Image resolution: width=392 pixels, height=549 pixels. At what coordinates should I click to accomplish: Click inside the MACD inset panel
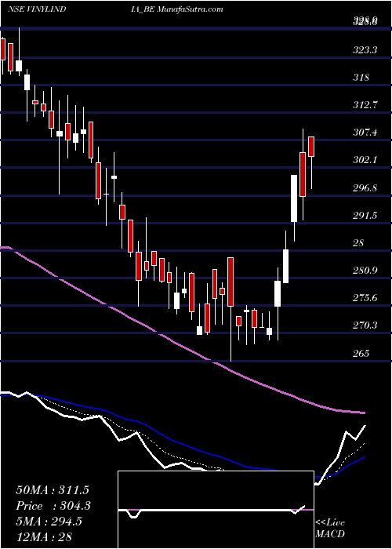216,510
